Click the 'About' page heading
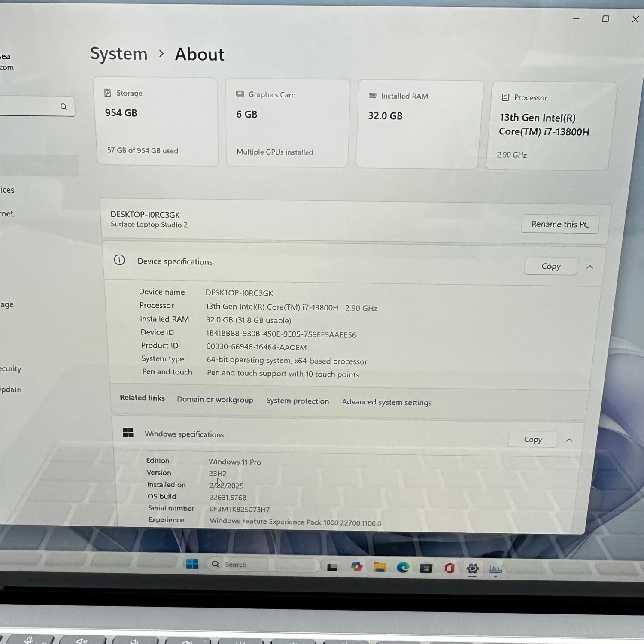Image resolution: width=644 pixels, height=644 pixels. (x=200, y=55)
